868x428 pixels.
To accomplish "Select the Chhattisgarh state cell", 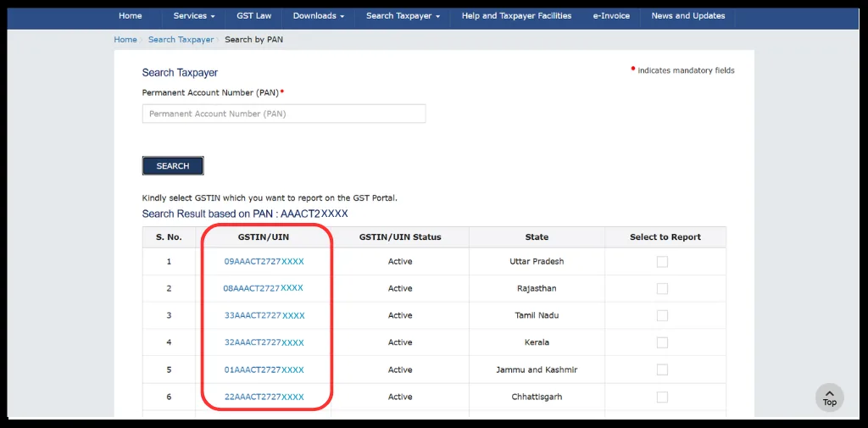I will tap(537, 397).
